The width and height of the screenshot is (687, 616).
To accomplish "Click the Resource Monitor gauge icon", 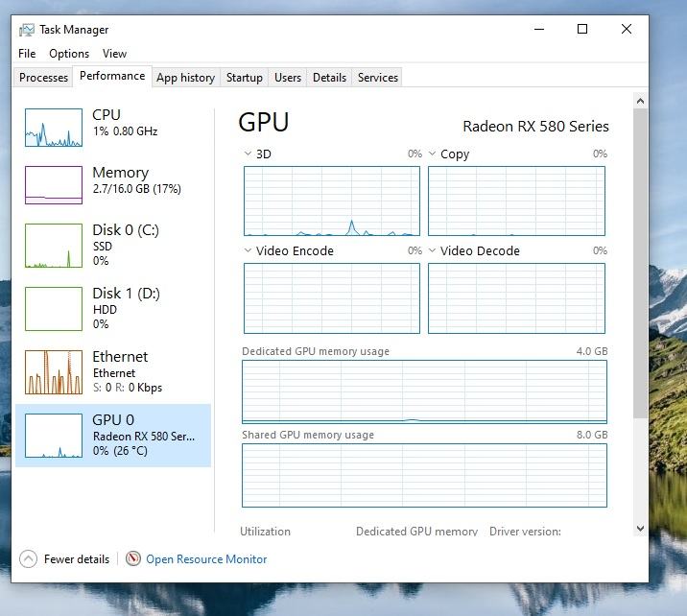I will coord(133,558).
